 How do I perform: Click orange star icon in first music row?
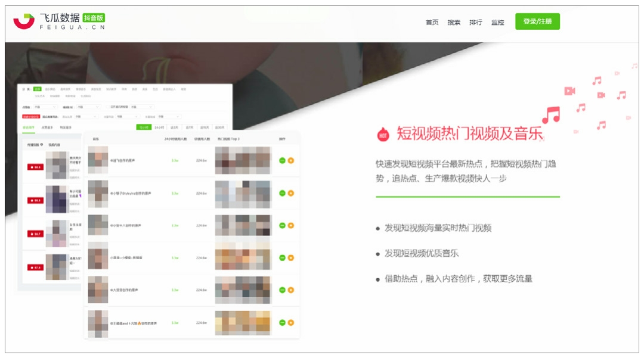(291, 160)
